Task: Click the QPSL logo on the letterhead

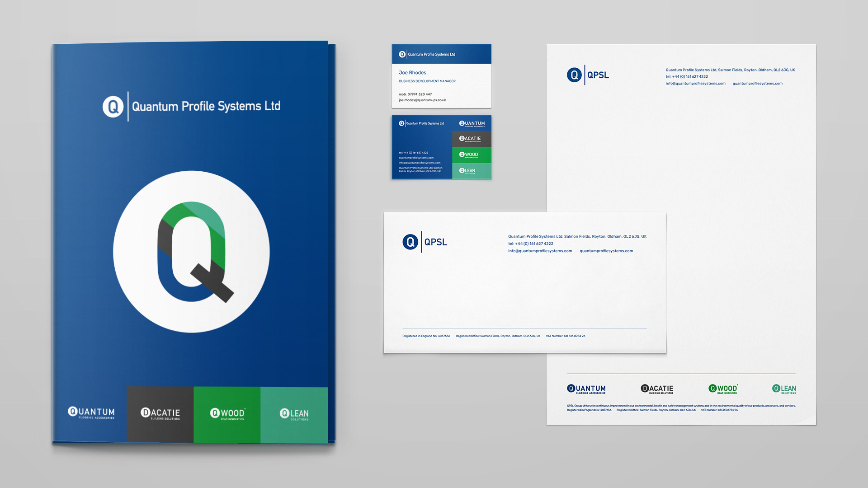Action: coord(588,75)
